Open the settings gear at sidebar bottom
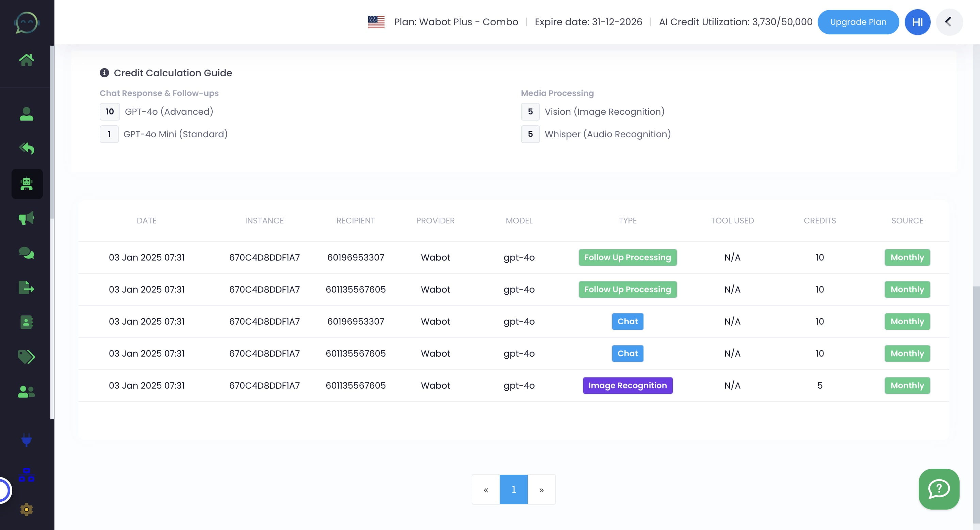 pyautogui.click(x=27, y=510)
